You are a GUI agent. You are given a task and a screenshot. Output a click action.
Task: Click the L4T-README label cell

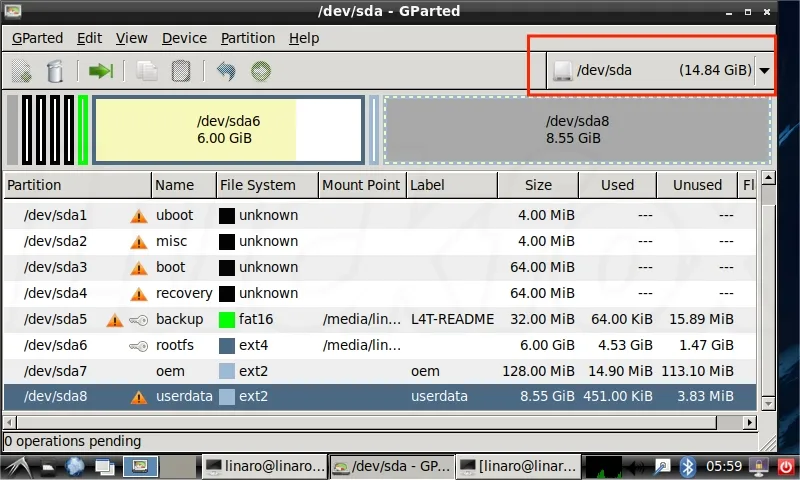click(x=453, y=319)
